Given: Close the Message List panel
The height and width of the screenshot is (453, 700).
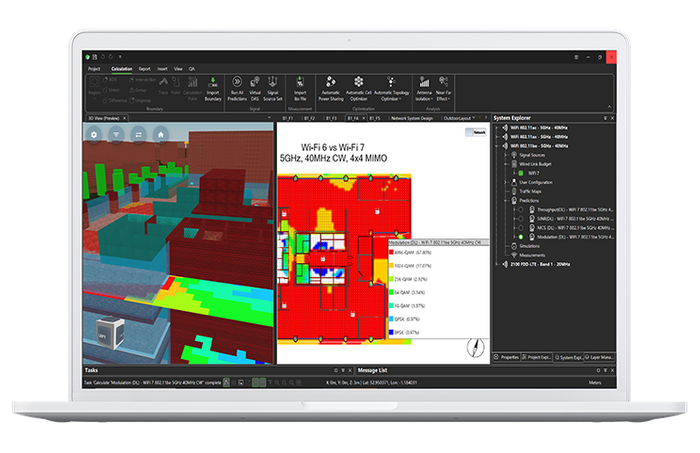Looking at the screenshot, I should click(x=612, y=370).
